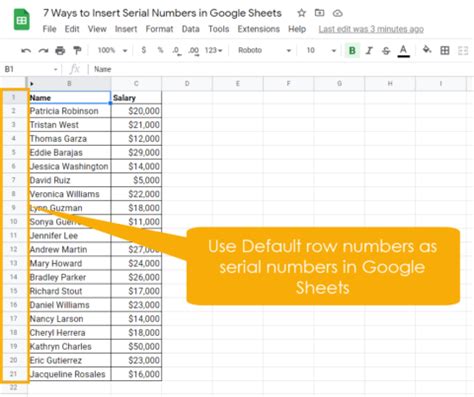Open the View menu
The width and height of the screenshot is (474, 397).
97,29
